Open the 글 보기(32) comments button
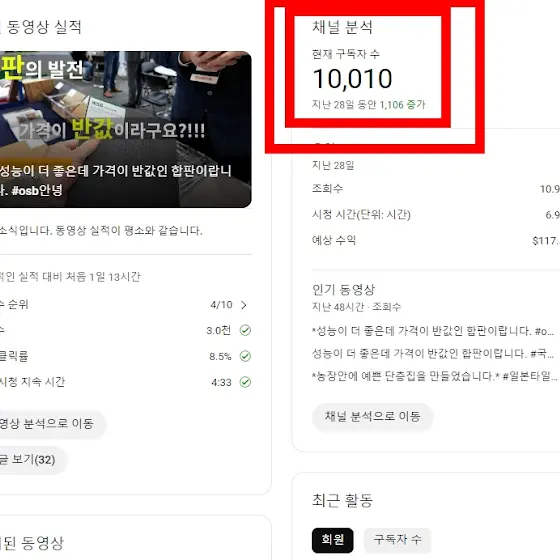This screenshot has width=560, height=560. [30, 460]
